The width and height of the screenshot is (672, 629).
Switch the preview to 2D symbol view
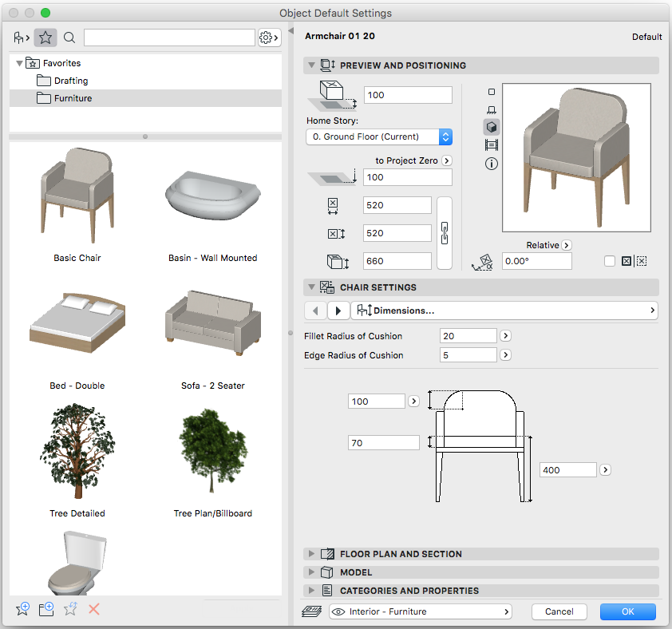492,91
